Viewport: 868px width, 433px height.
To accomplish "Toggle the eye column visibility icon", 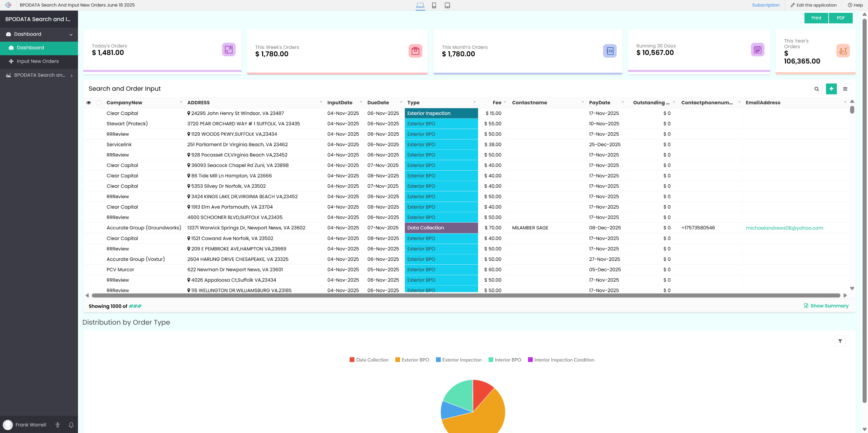I will click(88, 103).
